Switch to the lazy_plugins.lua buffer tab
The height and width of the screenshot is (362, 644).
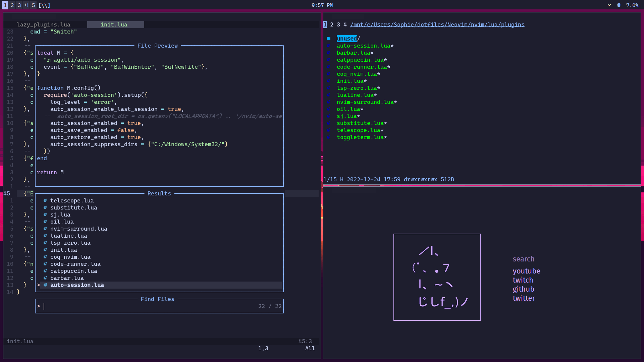(44, 24)
